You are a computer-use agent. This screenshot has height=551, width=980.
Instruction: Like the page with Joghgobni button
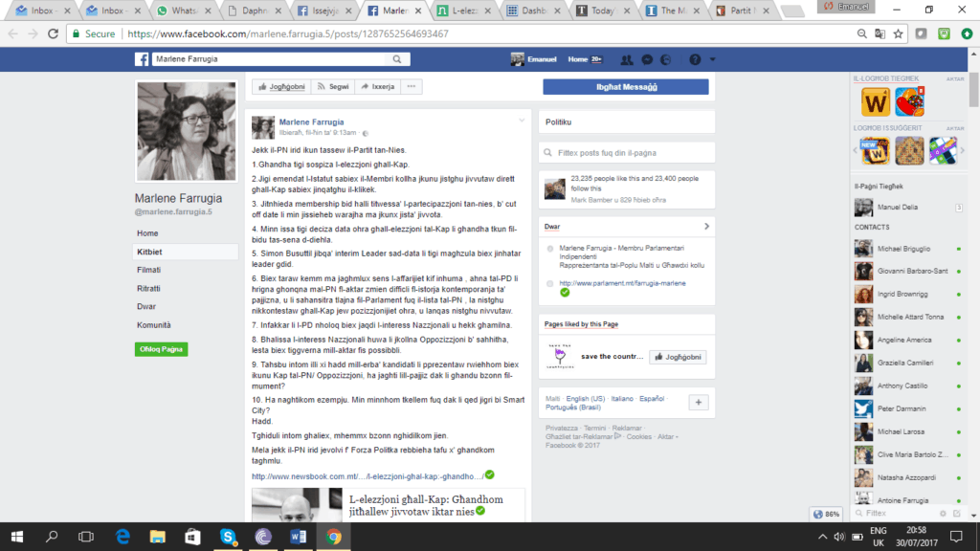(x=280, y=86)
